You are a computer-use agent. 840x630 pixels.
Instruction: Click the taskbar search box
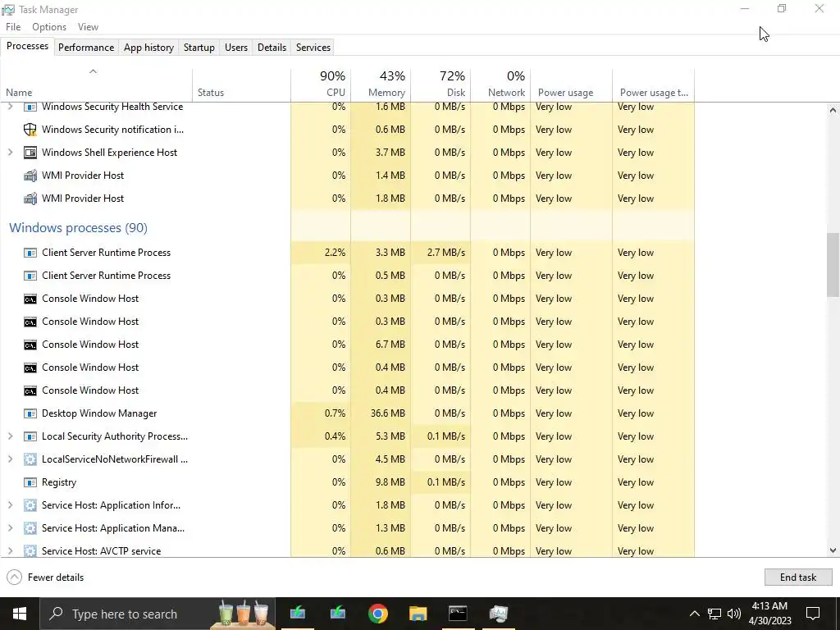click(x=158, y=614)
